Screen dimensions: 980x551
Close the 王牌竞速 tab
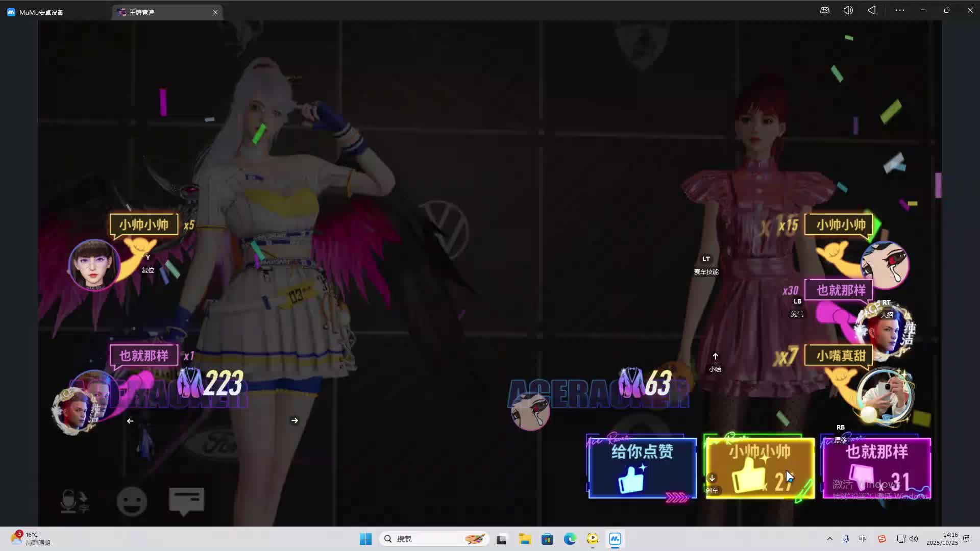click(x=215, y=12)
